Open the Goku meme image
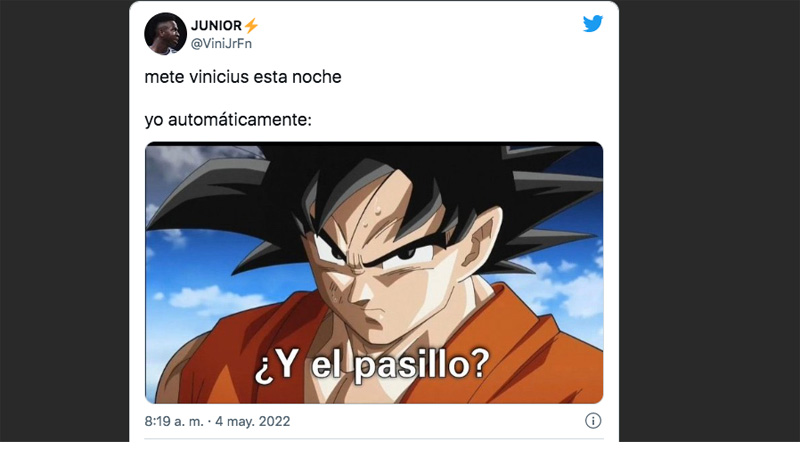The width and height of the screenshot is (800, 450). 374,273
